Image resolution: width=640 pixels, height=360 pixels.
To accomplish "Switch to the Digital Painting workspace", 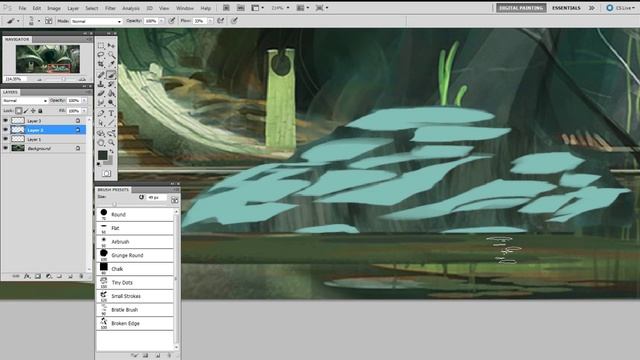I will [521, 8].
